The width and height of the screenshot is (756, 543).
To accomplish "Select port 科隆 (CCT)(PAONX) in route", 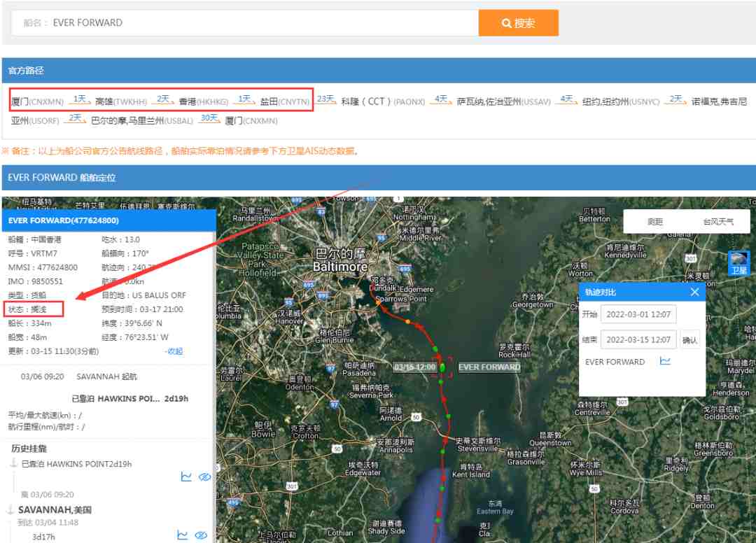I will pos(383,101).
